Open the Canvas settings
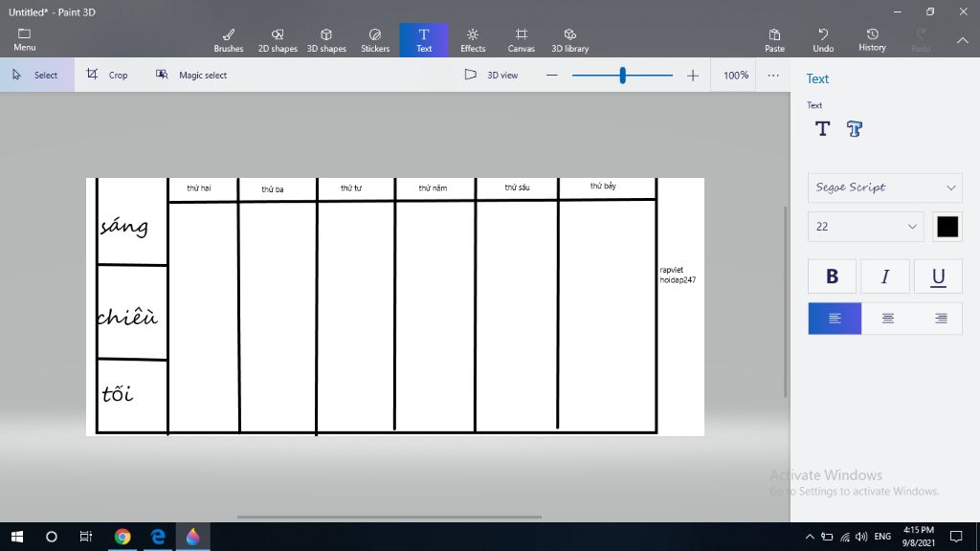Screen dimensions: 980x551 click(521, 40)
